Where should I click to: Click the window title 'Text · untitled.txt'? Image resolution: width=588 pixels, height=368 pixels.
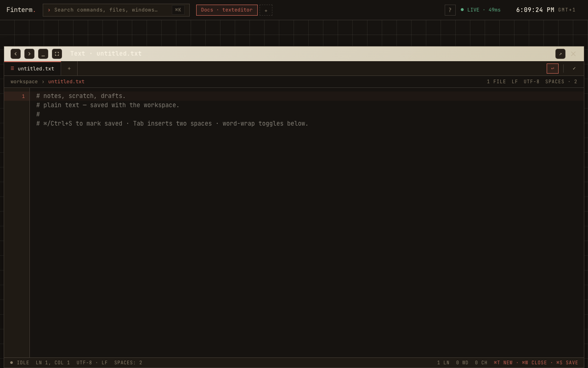[106, 54]
